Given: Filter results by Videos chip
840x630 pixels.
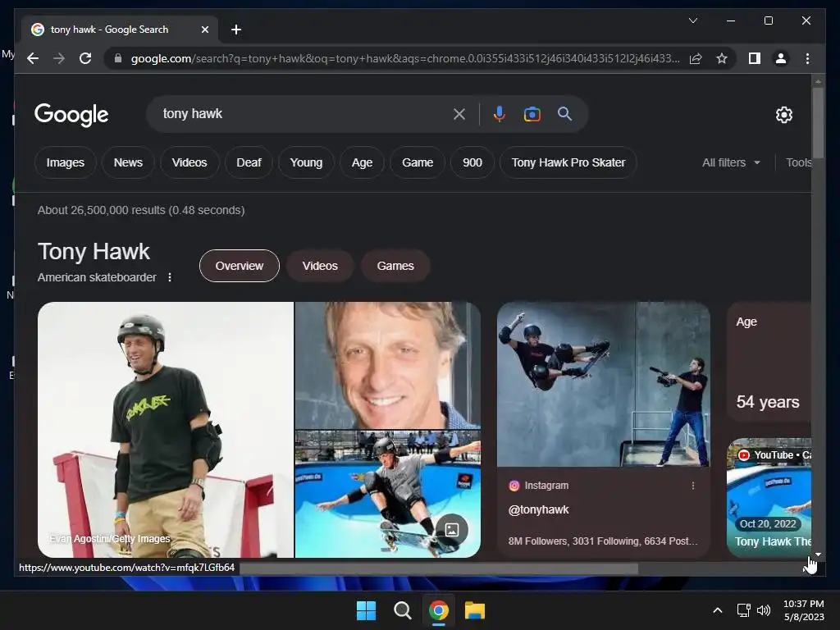Looking at the screenshot, I should [x=189, y=162].
